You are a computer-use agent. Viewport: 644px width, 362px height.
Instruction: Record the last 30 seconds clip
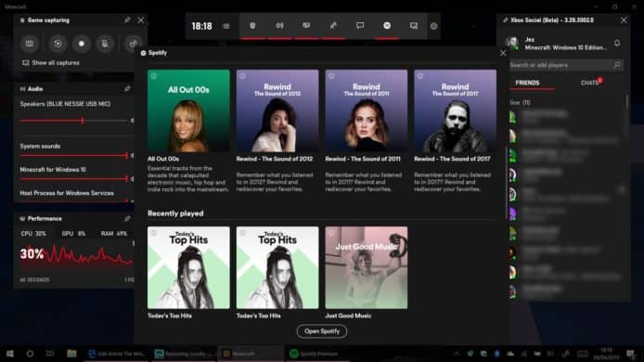[x=58, y=44]
